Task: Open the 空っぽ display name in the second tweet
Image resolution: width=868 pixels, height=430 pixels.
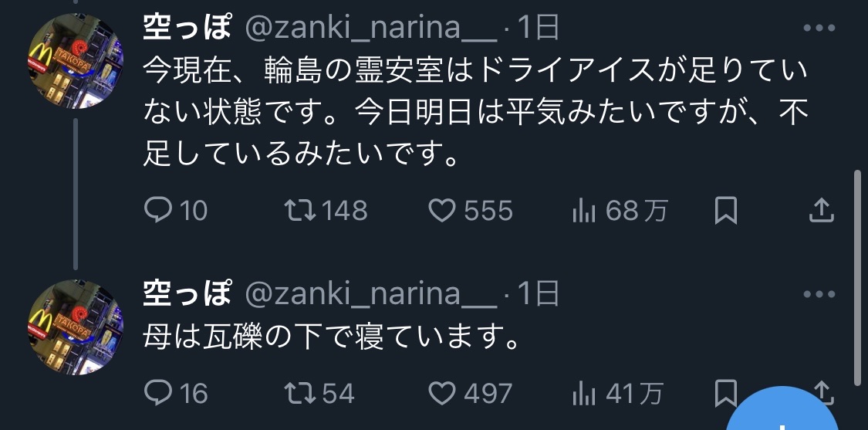Action: pyautogui.click(x=187, y=294)
